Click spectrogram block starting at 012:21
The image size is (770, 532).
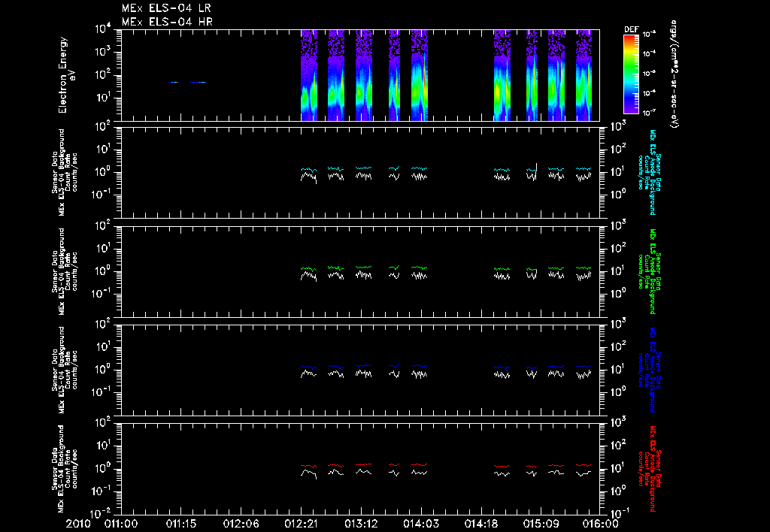pyautogui.click(x=309, y=75)
